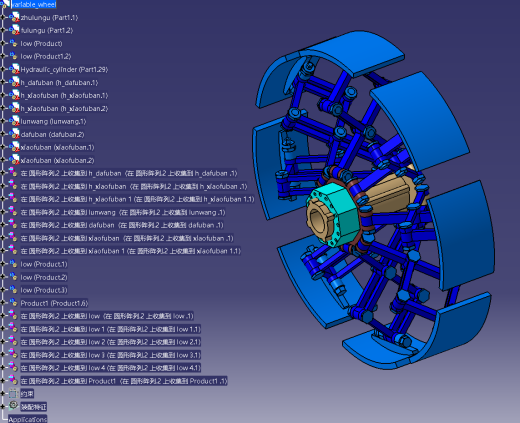Select the xiaofuban (xiaofuban.2) label

pyautogui.click(x=57, y=160)
